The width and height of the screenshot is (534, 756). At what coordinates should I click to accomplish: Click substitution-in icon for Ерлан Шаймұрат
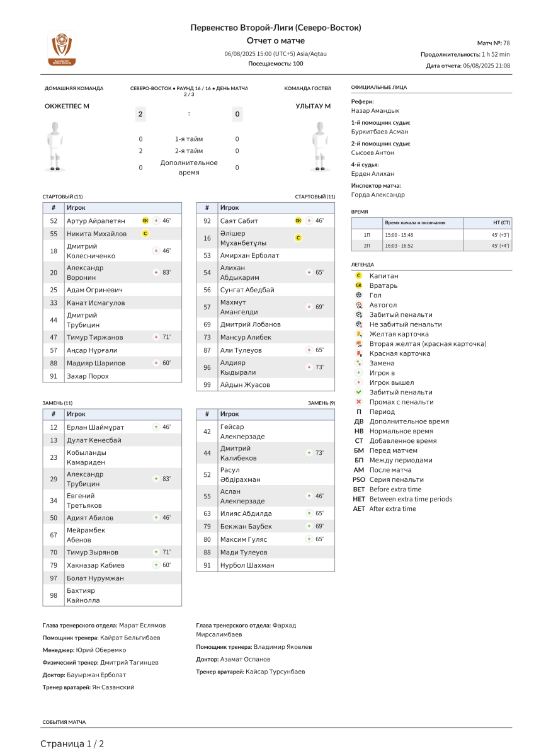coord(156,427)
